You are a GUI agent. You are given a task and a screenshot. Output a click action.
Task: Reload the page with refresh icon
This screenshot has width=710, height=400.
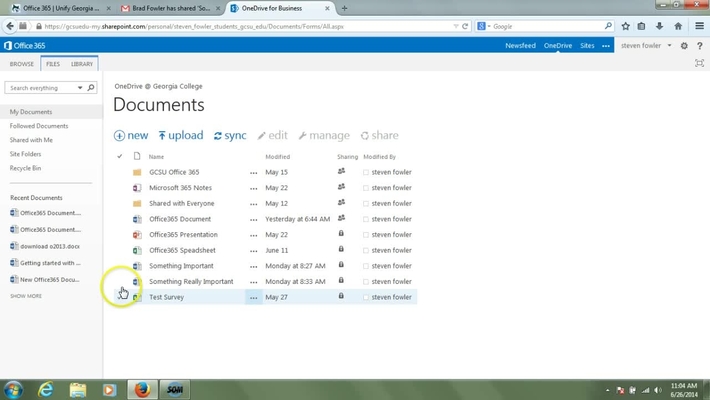465,26
